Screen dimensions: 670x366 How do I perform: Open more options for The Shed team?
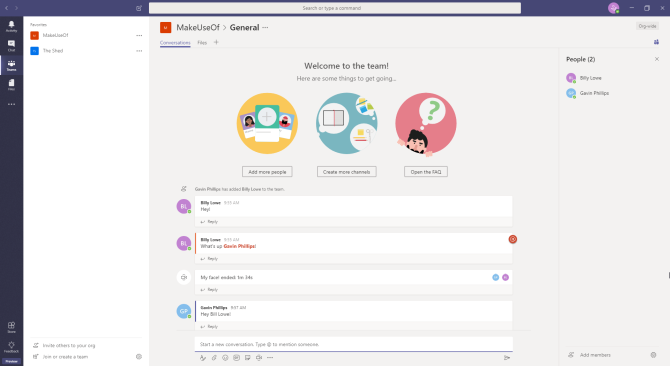coord(139,51)
